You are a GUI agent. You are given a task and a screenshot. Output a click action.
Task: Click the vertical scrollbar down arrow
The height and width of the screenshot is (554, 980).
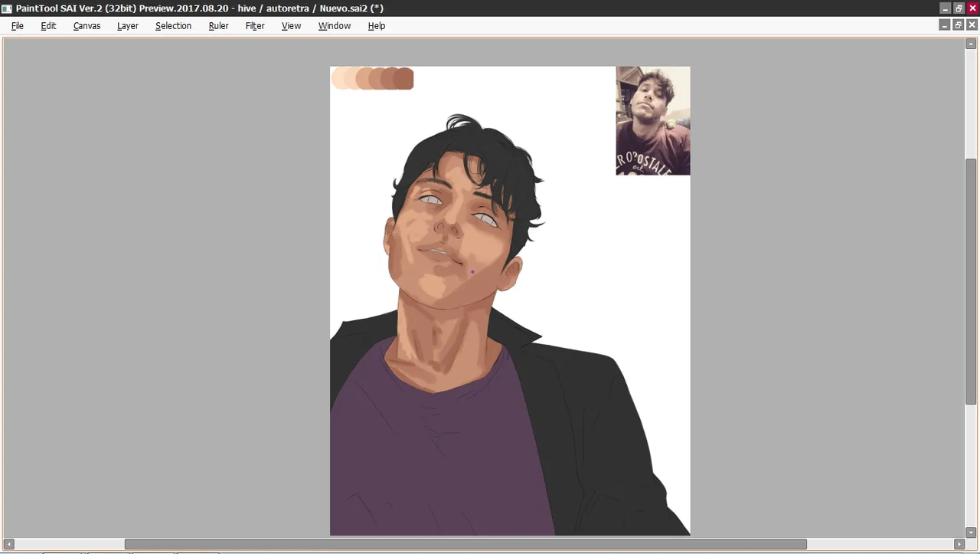click(971, 533)
